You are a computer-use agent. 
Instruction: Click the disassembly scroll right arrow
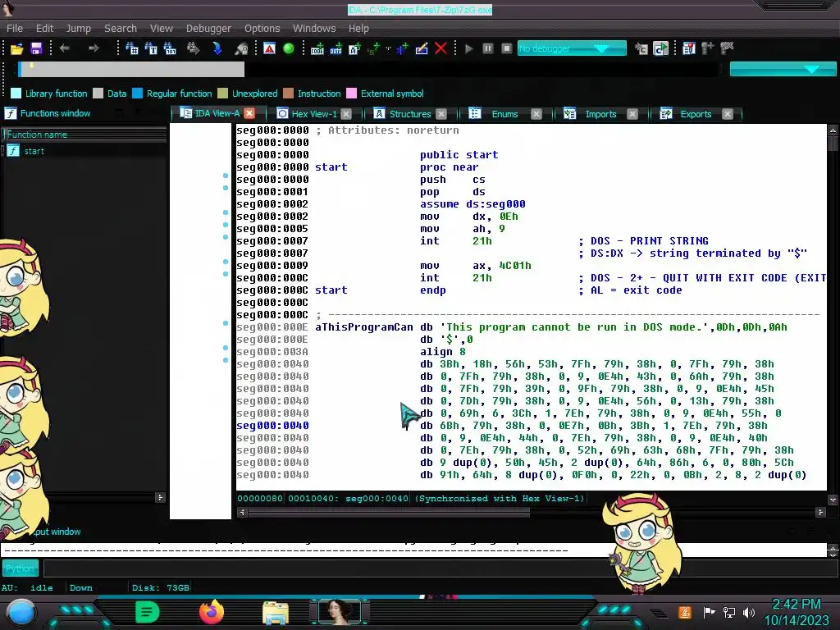click(x=820, y=512)
